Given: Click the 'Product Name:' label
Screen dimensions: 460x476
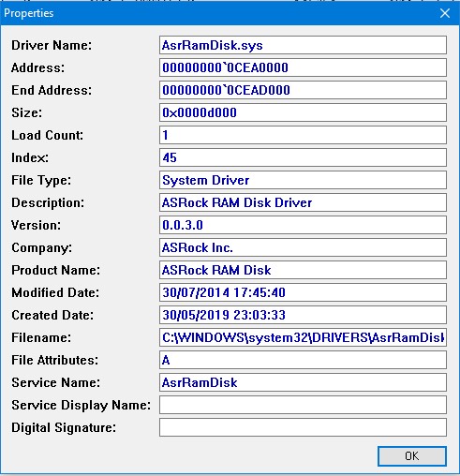Looking at the screenshot, I should [56, 270].
